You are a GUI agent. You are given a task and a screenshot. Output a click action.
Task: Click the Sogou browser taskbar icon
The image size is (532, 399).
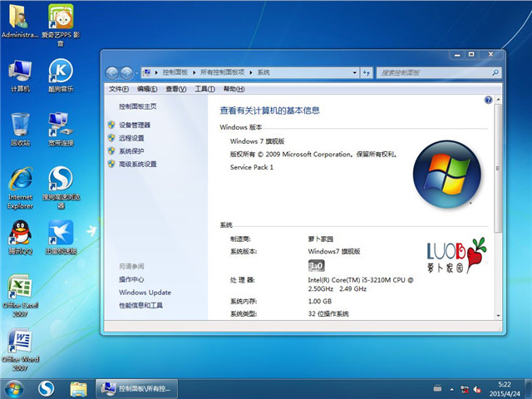coord(47,388)
